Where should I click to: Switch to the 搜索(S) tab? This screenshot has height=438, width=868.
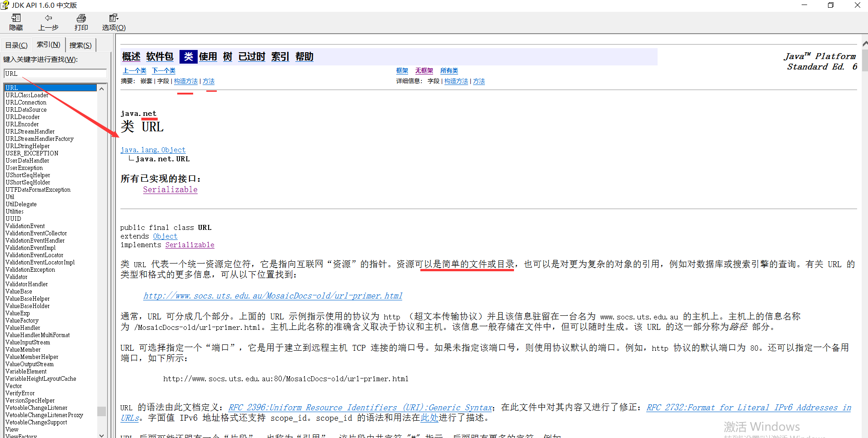(80, 45)
